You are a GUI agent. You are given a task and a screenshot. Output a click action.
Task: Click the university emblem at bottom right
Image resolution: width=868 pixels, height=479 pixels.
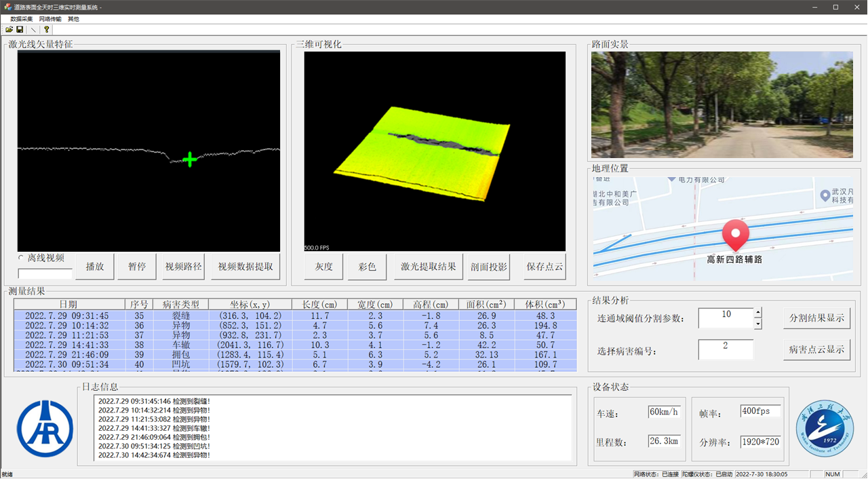coord(824,428)
